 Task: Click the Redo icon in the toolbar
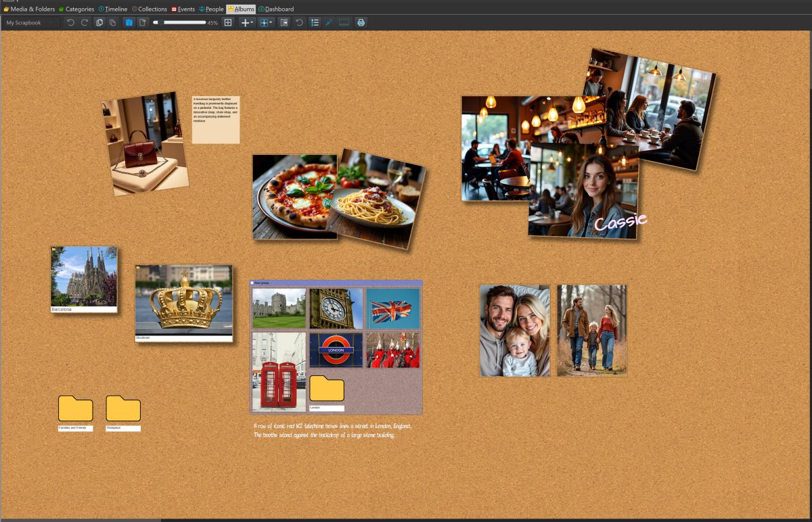(x=85, y=22)
